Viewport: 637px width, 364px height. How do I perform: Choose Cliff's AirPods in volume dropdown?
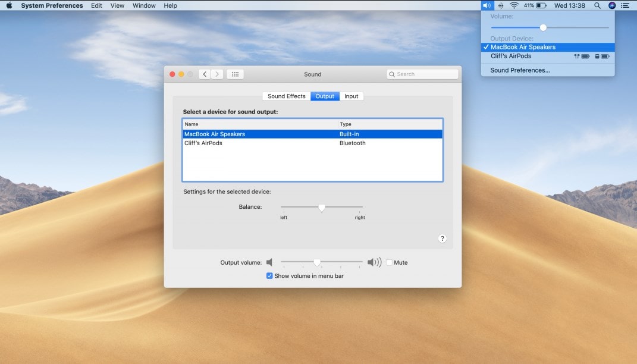[548, 56]
